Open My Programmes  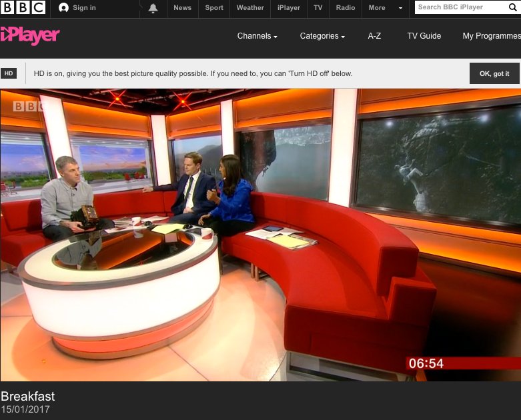[x=492, y=36]
